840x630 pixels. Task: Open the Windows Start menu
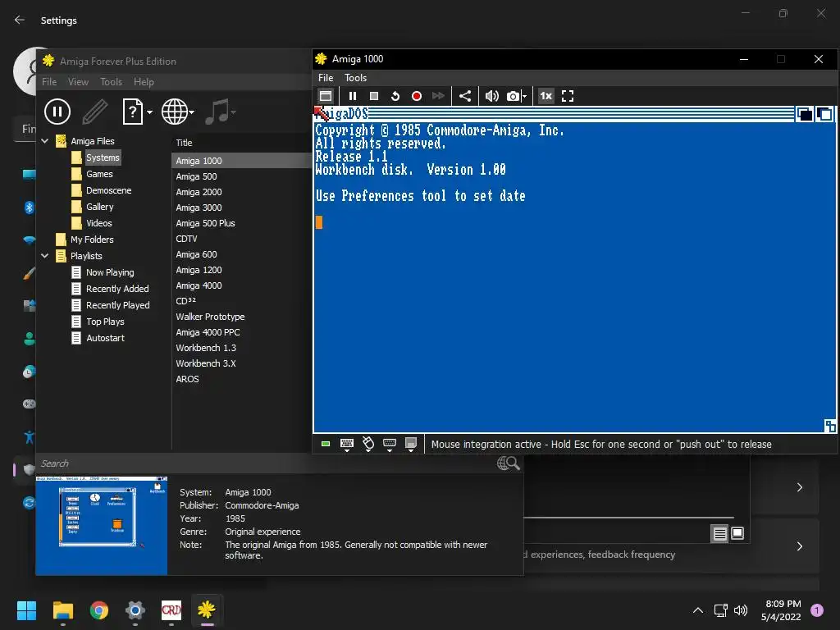[x=26, y=610]
